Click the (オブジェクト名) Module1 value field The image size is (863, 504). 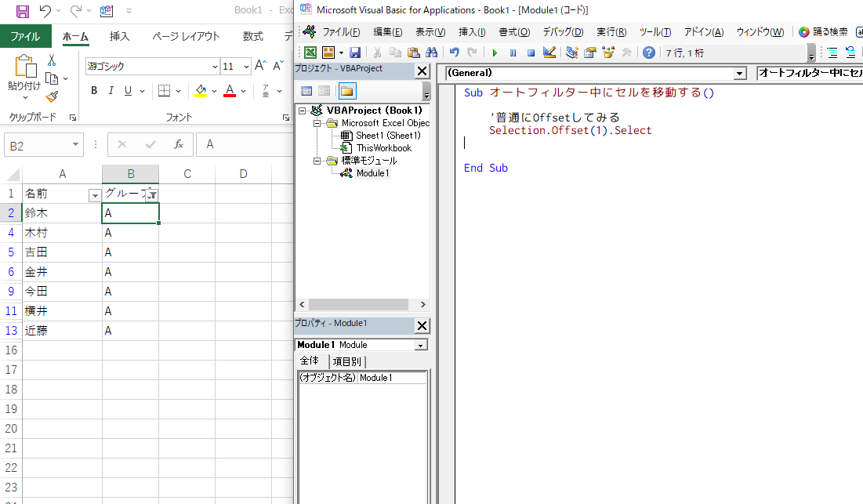tap(393, 378)
